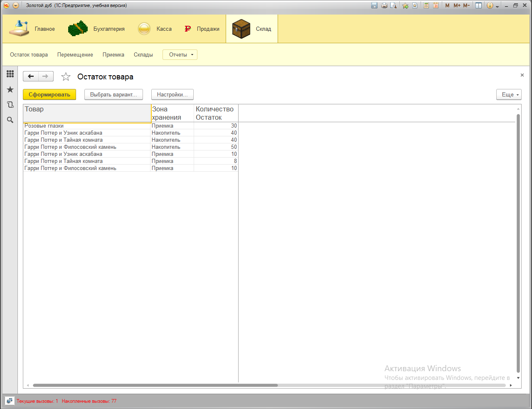Open the Касса section
The image size is (532, 409).
155,29
